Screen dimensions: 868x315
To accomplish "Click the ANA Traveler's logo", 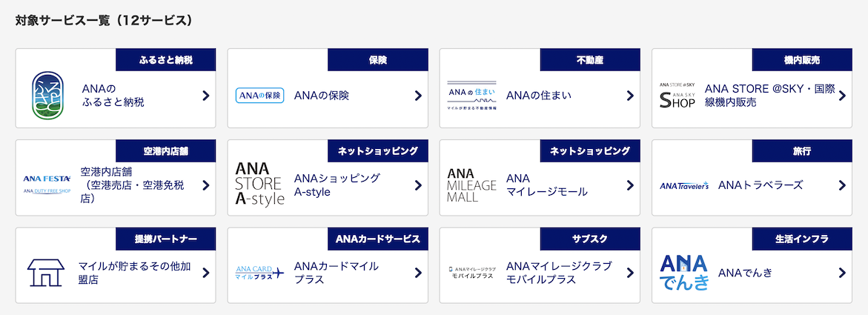I will 684,186.
